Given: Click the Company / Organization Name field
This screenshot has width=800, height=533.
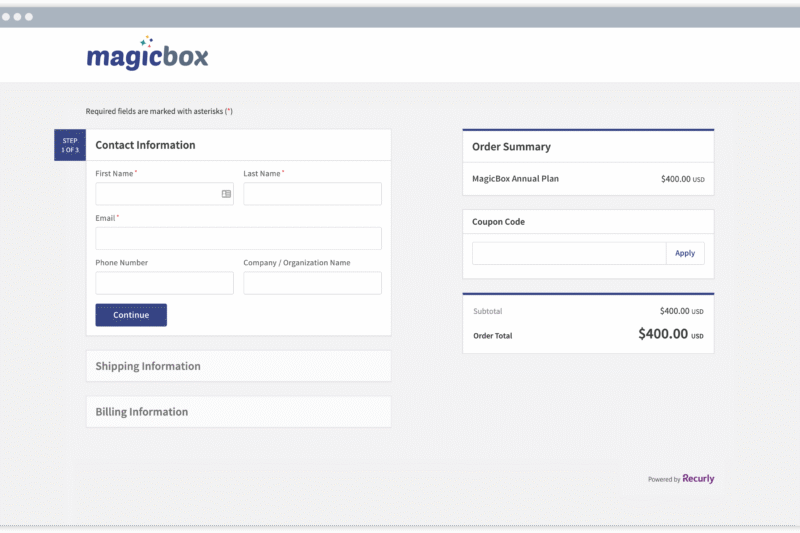Looking at the screenshot, I should click(312, 283).
